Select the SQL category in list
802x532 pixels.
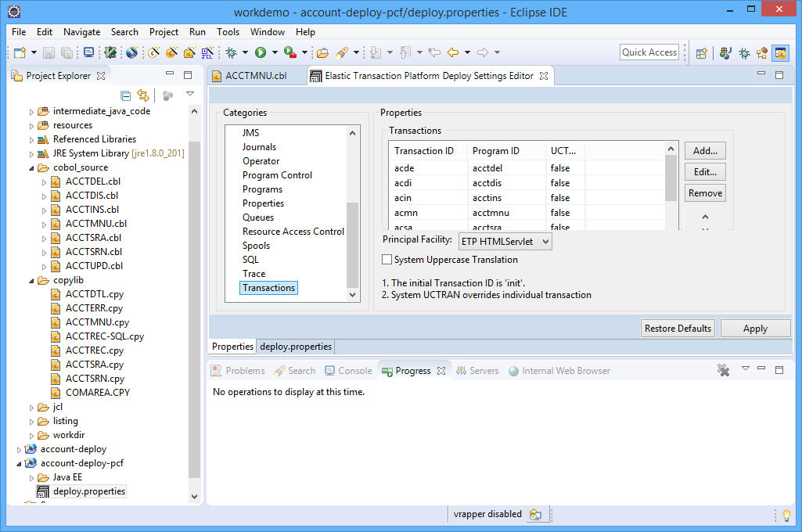pyautogui.click(x=250, y=260)
